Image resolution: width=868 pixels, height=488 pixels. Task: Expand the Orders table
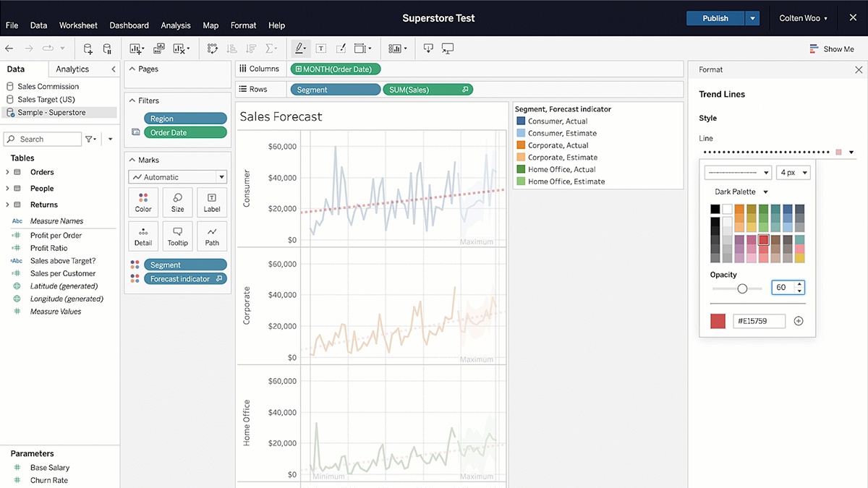8,172
